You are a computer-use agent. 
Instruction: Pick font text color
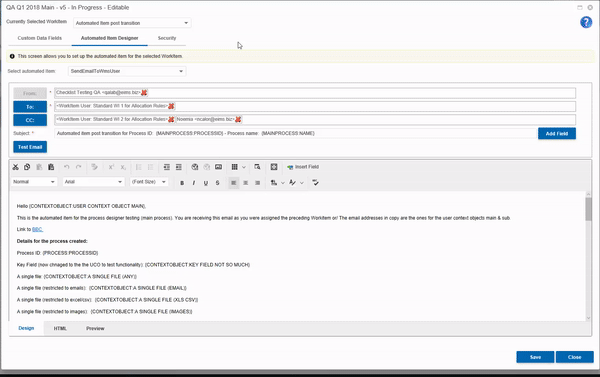pyautogui.click(x=292, y=183)
